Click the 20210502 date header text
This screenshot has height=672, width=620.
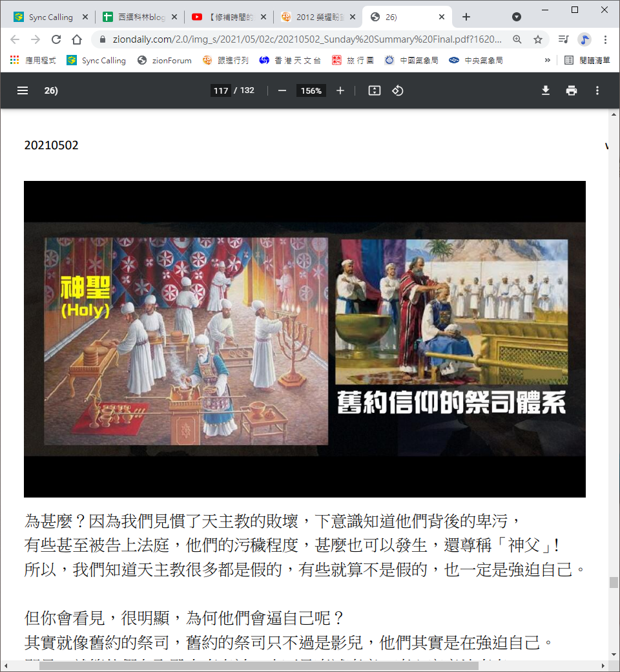coord(52,145)
